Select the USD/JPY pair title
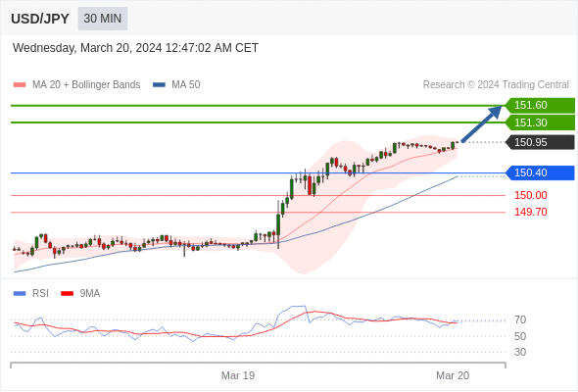Viewport: 578px width, 392px height. pos(40,19)
